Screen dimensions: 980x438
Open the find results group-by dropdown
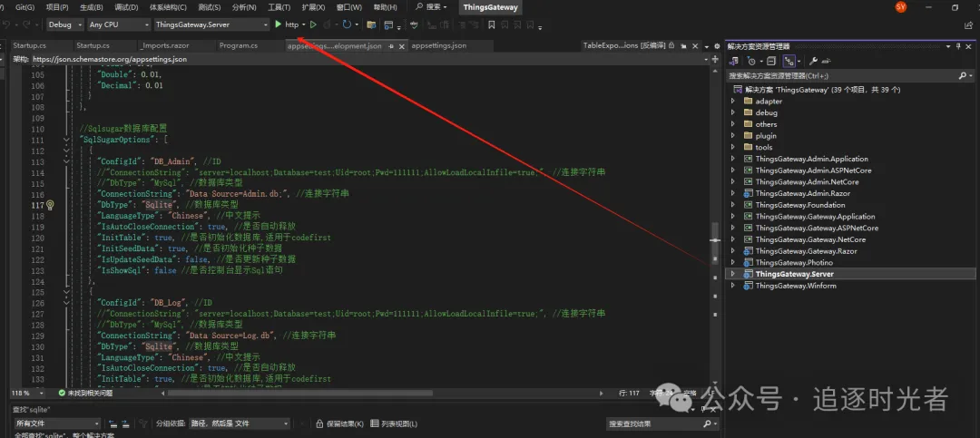pos(240,423)
